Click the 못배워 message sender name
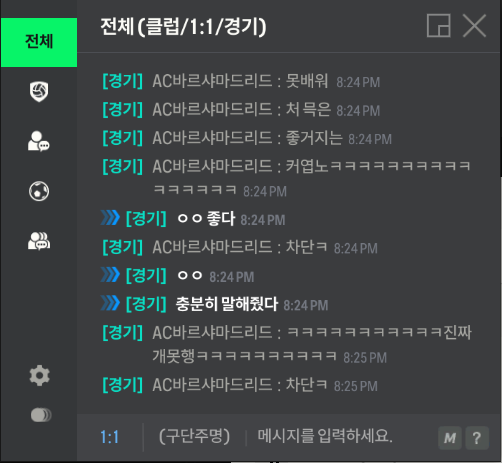 click(212, 81)
